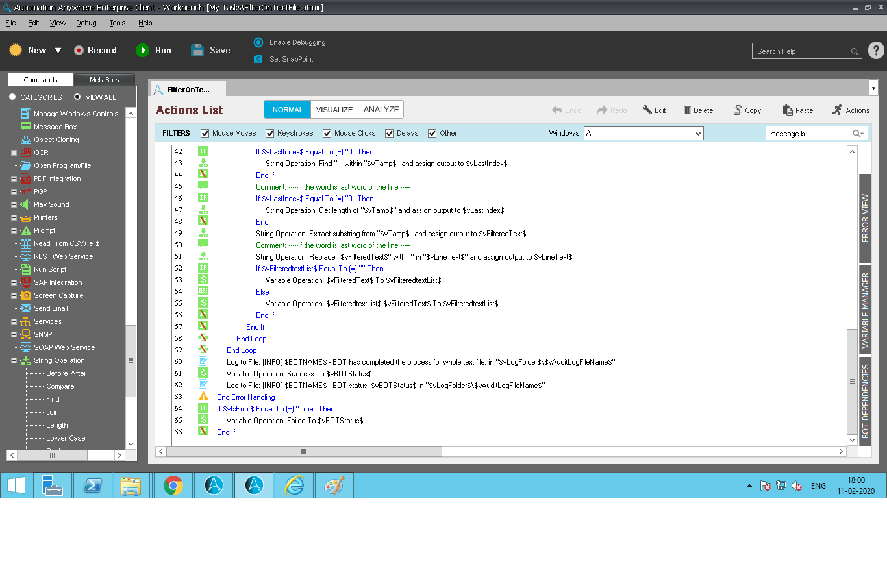Open the Debug menu

(x=86, y=23)
